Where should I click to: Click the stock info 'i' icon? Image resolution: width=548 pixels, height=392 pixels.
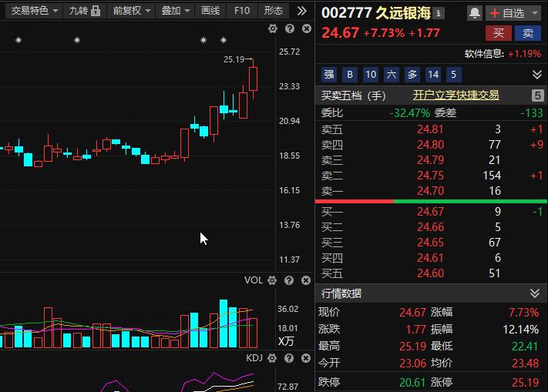coord(439,14)
